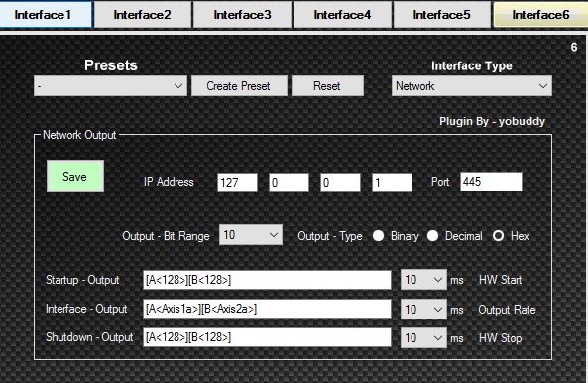Expand the Presets dropdown
Screen dimensions: 588x383
pyautogui.click(x=110, y=86)
